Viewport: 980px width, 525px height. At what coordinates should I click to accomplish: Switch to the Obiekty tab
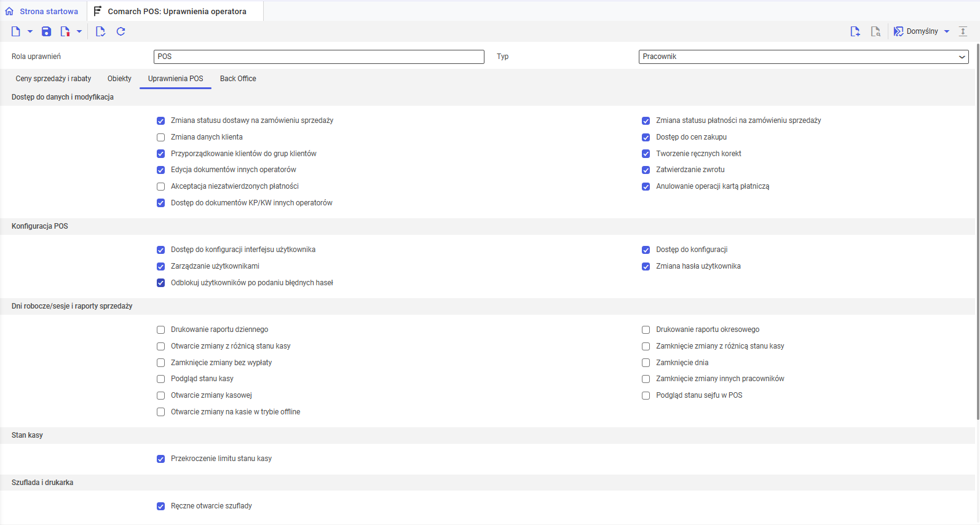tap(119, 79)
